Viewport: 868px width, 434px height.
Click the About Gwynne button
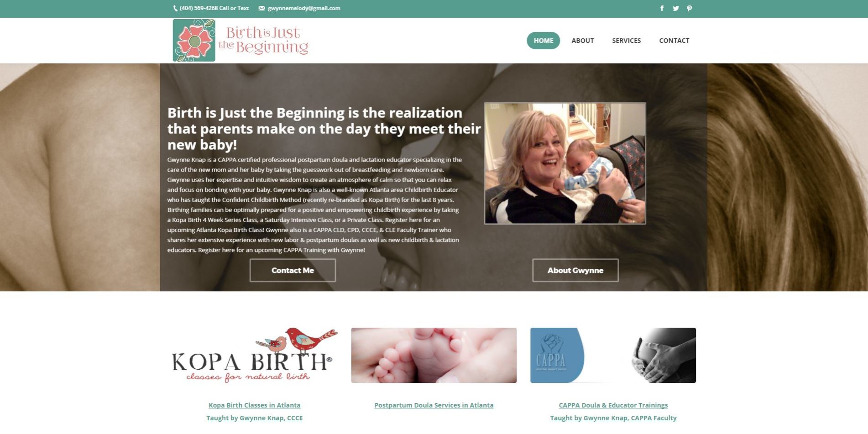pyautogui.click(x=575, y=270)
